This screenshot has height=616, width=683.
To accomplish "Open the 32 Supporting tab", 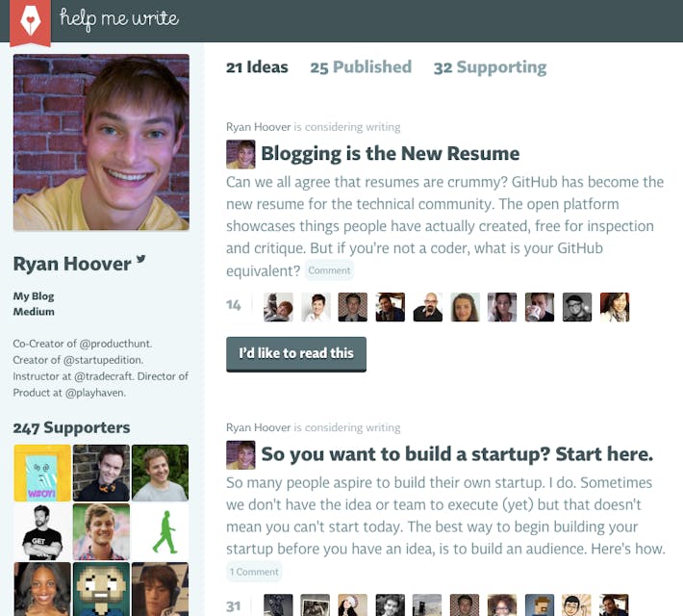I will click(490, 67).
